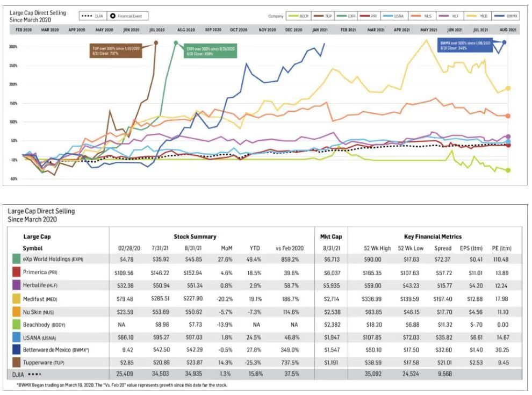Click the green eXp World Holdings swatch
This screenshot has width=532, height=395.
(x=16, y=259)
